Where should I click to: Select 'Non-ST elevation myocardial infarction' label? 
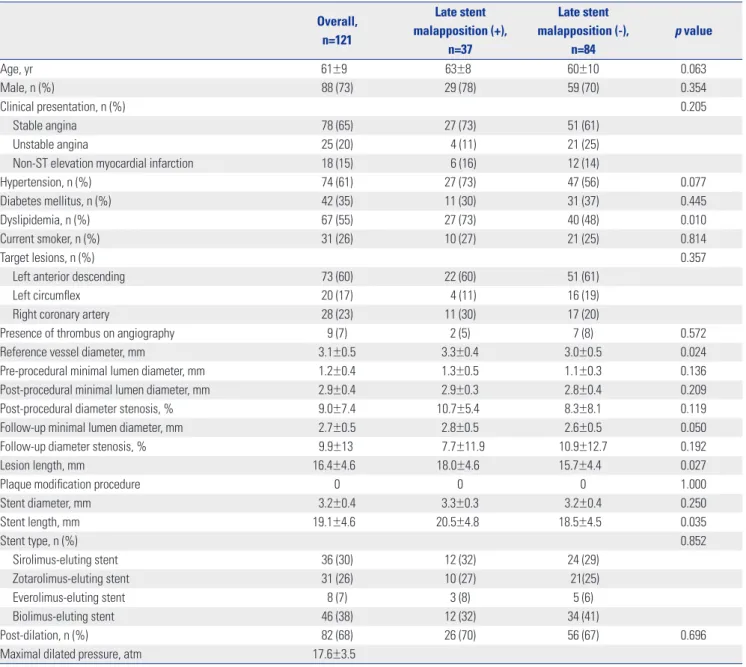(103, 163)
